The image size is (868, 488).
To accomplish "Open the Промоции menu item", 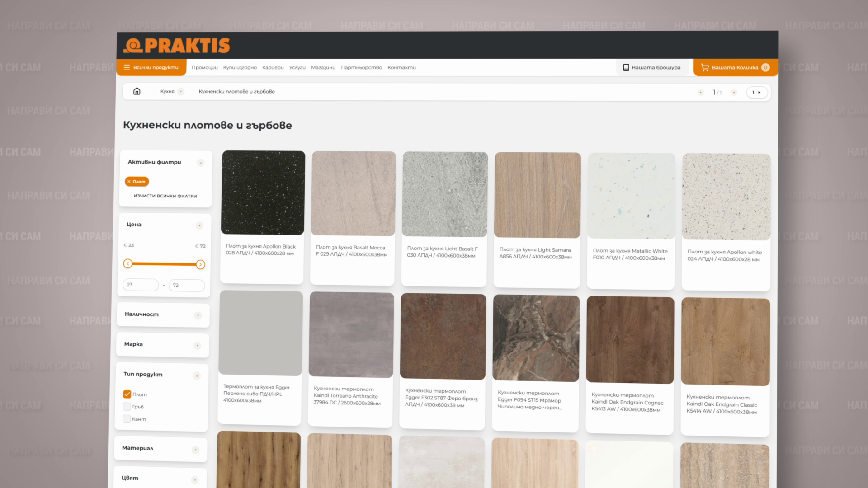I will point(204,67).
